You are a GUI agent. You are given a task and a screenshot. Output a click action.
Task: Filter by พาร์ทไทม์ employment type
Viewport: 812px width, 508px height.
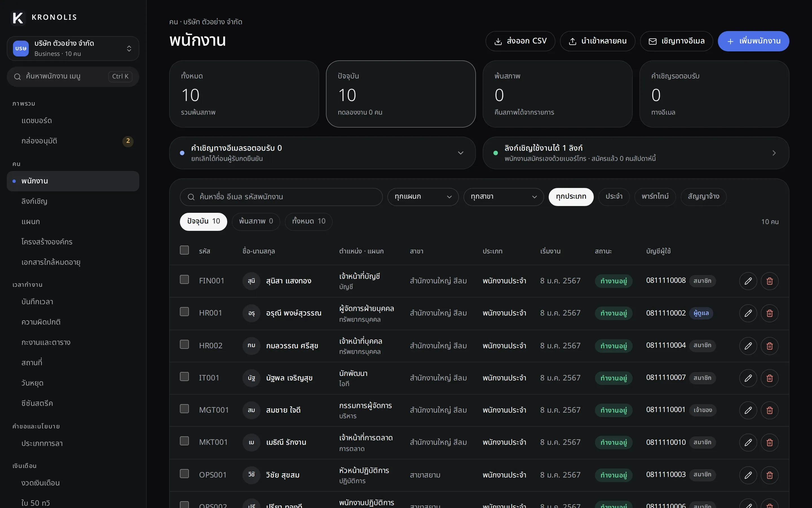[x=655, y=197]
